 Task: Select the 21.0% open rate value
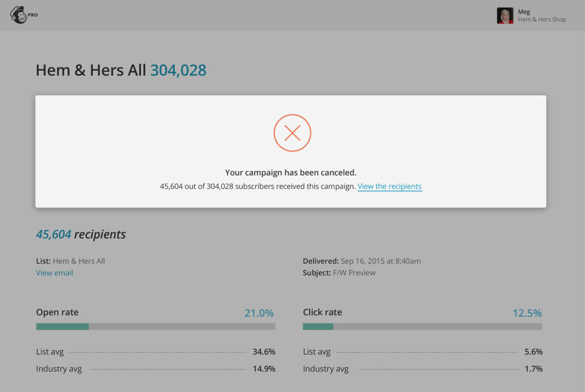(259, 313)
